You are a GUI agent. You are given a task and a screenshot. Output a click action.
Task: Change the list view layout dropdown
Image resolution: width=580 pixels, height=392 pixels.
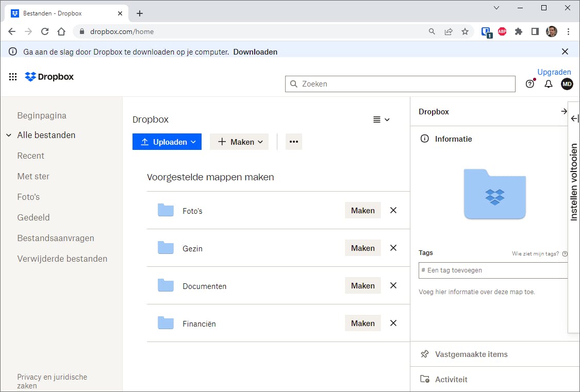[382, 120]
